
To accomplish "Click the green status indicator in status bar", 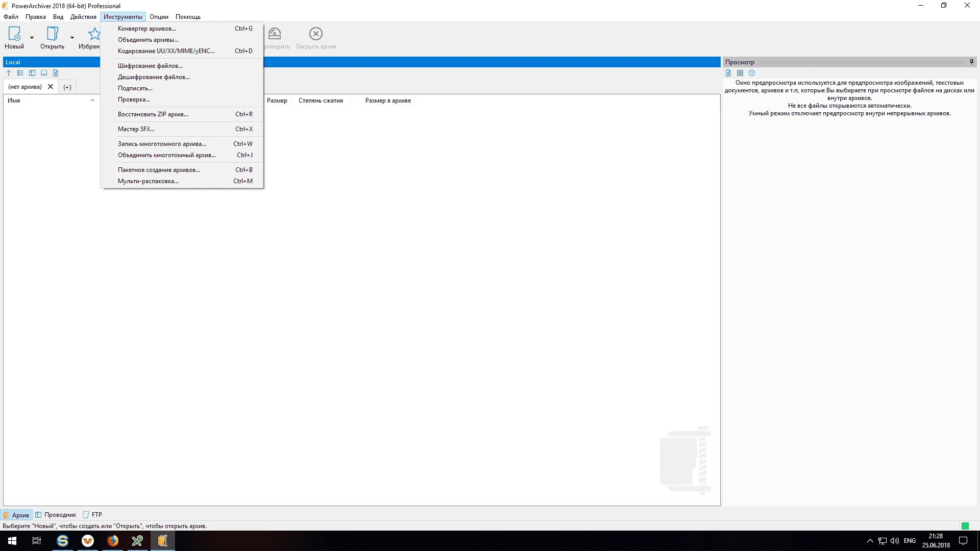I will (965, 526).
